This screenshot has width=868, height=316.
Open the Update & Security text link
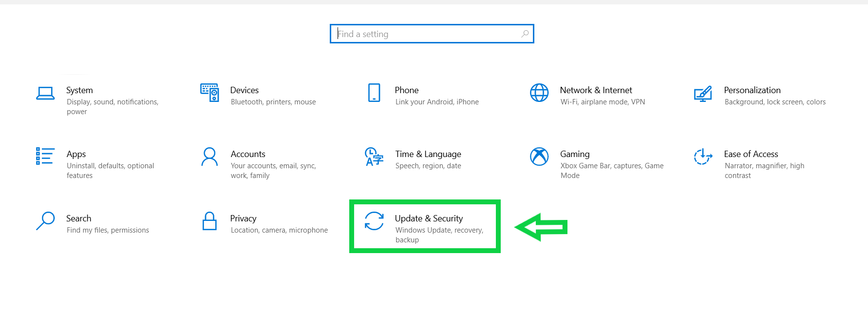pos(429,218)
